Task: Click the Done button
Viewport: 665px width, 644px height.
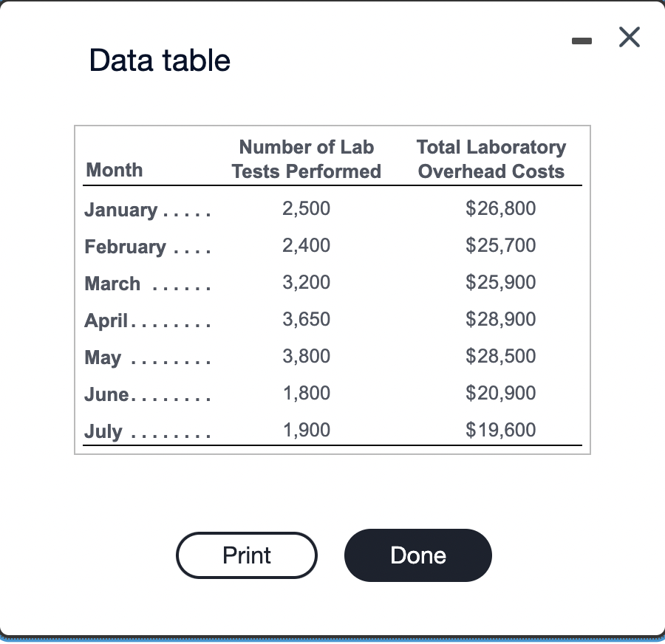Action: coord(417,555)
